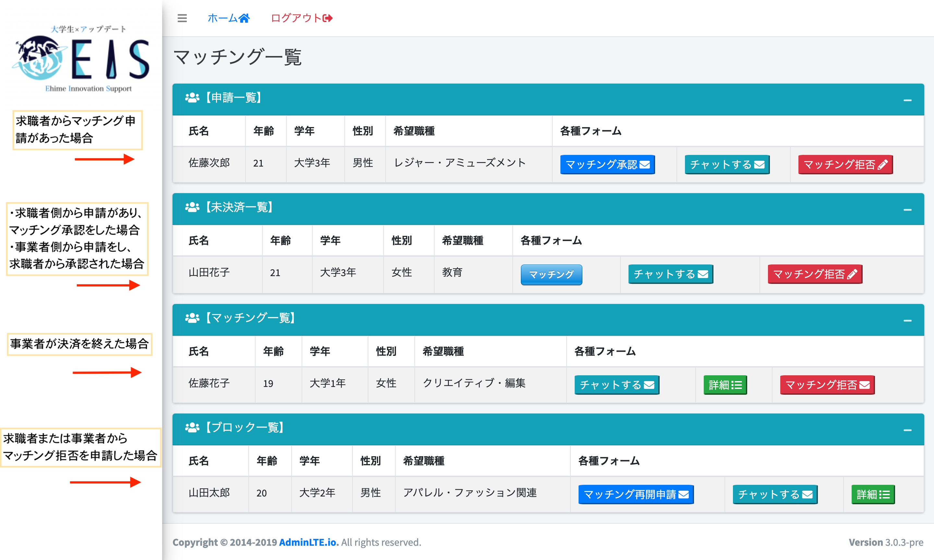The height and width of the screenshot is (560, 934).
Task: Click the people icon on マッチング一覧 header
Action: pyautogui.click(x=192, y=318)
